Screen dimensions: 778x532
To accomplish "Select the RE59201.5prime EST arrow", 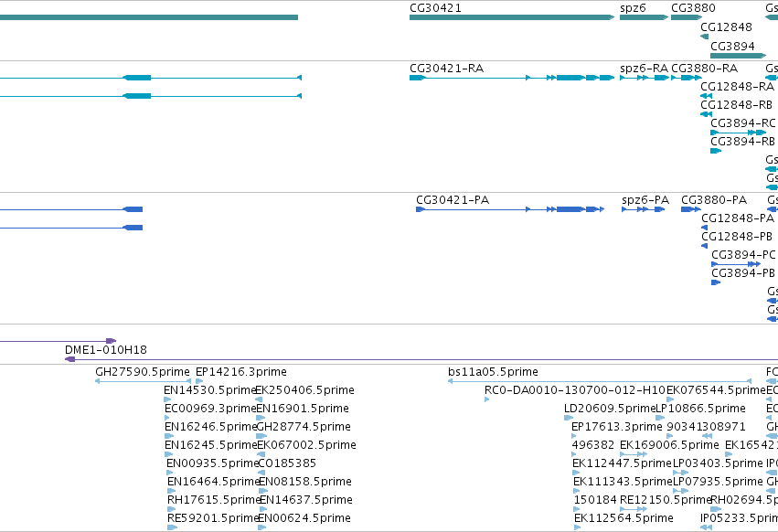I will [172, 527].
